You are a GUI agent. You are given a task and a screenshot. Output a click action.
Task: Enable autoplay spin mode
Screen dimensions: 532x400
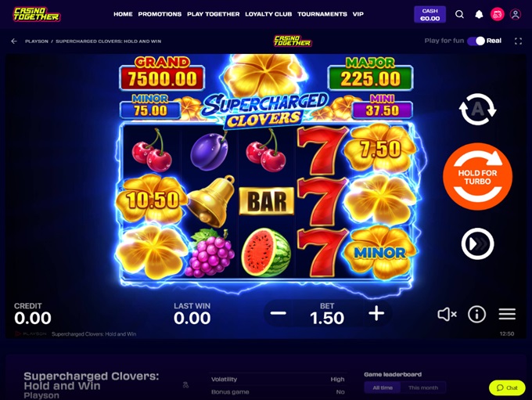(x=477, y=110)
